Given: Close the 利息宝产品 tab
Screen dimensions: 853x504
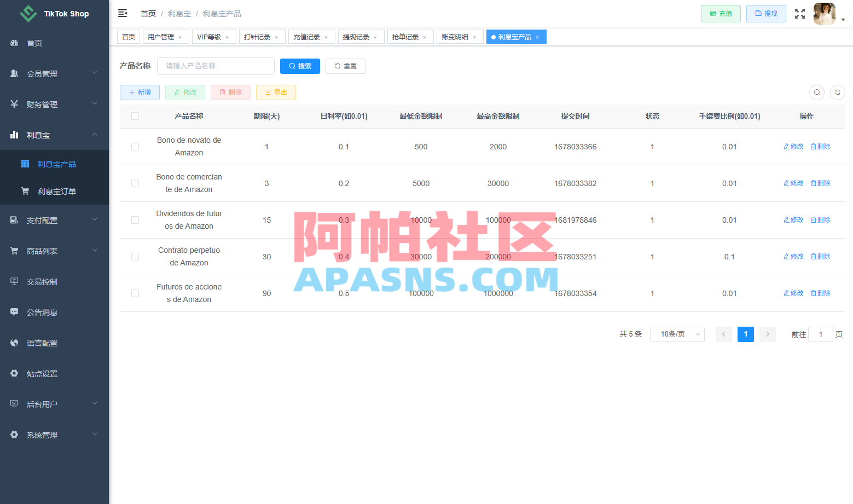Looking at the screenshot, I should click(537, 37).
